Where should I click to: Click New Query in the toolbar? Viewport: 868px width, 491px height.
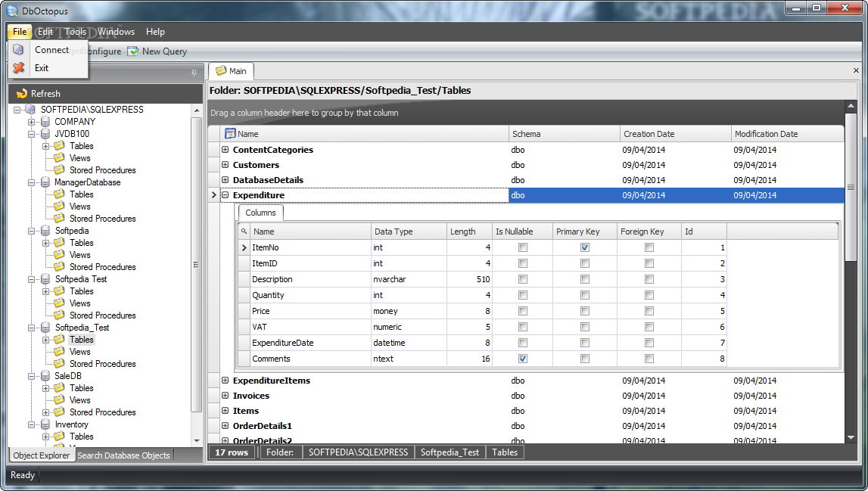(157, 51)
